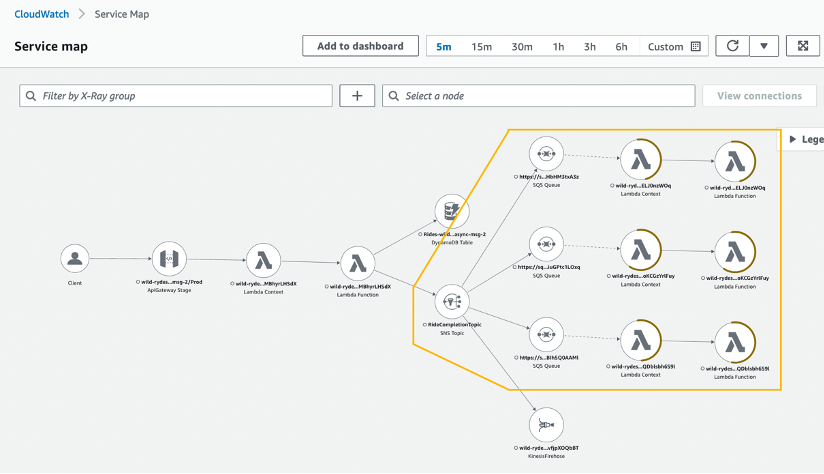Click the wild-ryde...vfjpXOQbBT firehose label
The image size is (824, 474).
549,448
